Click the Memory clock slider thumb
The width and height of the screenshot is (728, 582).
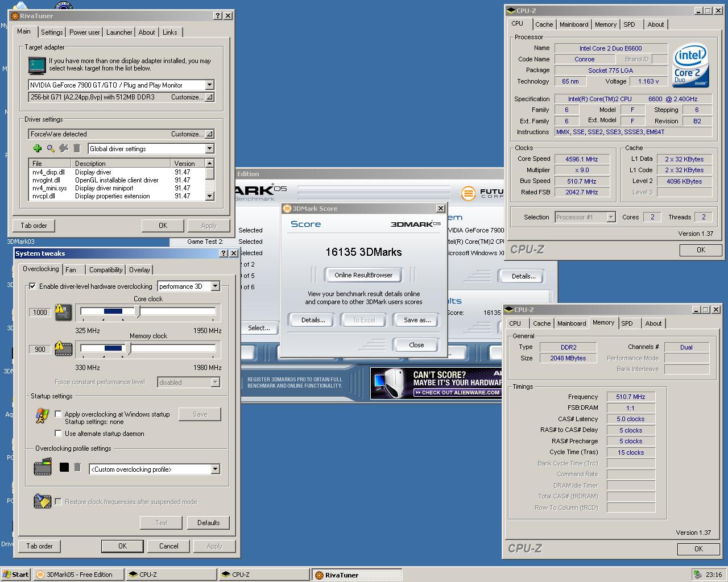(x=129, y=348)
